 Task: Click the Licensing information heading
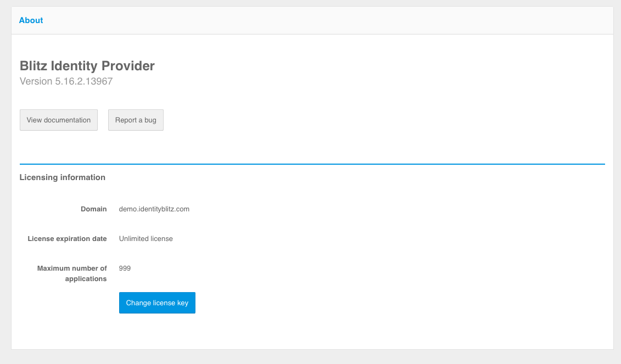tap(63, 177)
